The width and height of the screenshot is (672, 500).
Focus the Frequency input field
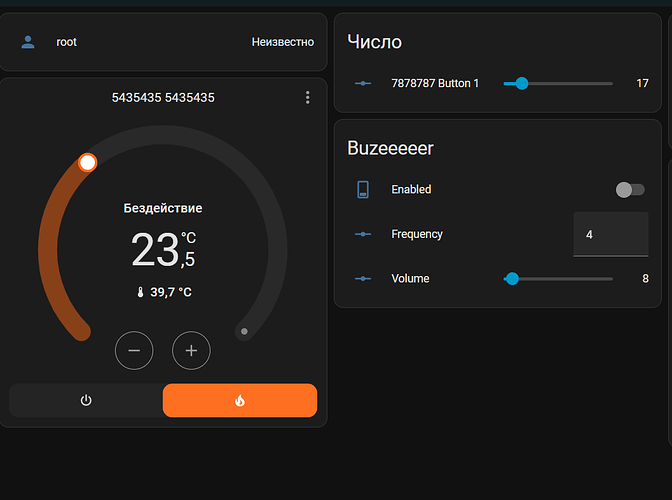tap(610, 234)
